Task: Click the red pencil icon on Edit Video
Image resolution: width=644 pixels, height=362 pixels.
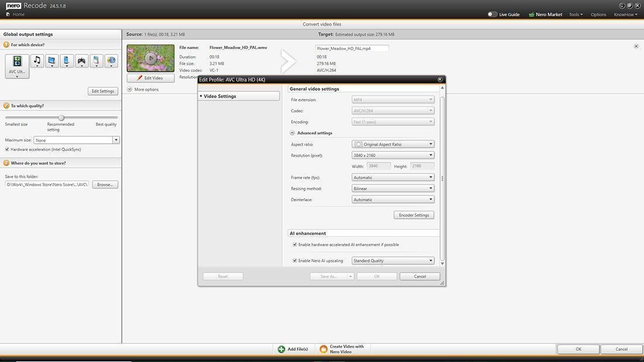Action: click(140, 78)
